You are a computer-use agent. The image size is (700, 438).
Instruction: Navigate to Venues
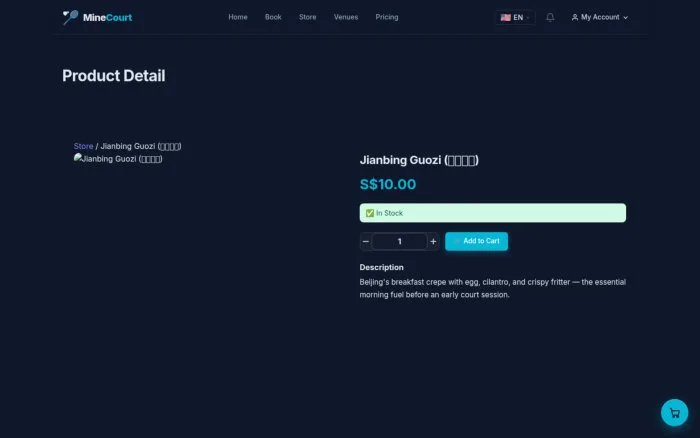346,17
